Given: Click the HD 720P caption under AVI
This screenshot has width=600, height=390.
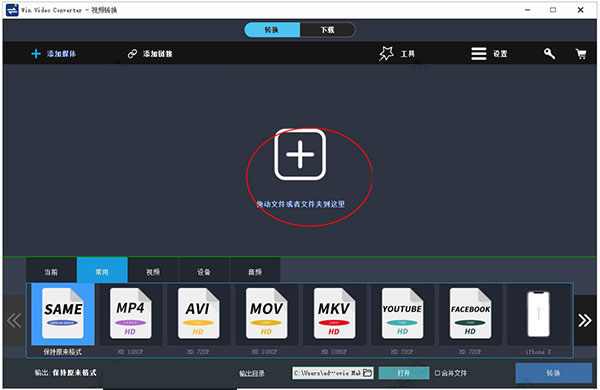Looking at the screenshot, I should (x=198, y=351).
